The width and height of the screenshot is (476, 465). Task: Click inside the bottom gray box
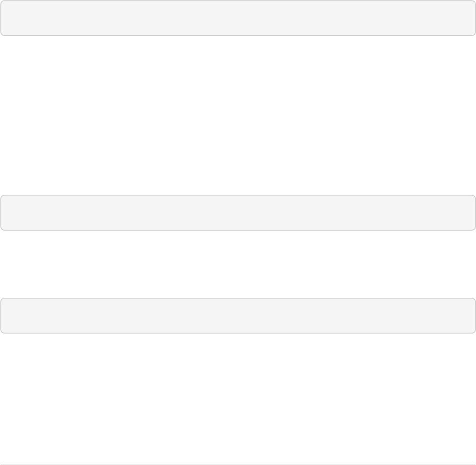(x=238, y=315)
